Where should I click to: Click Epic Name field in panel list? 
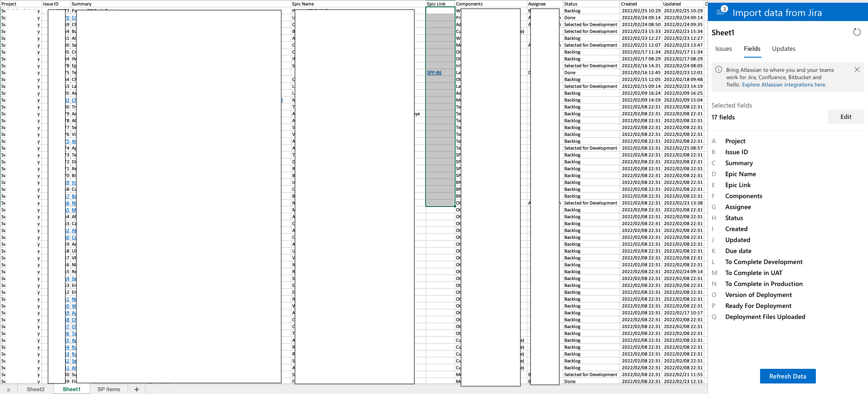740,174
